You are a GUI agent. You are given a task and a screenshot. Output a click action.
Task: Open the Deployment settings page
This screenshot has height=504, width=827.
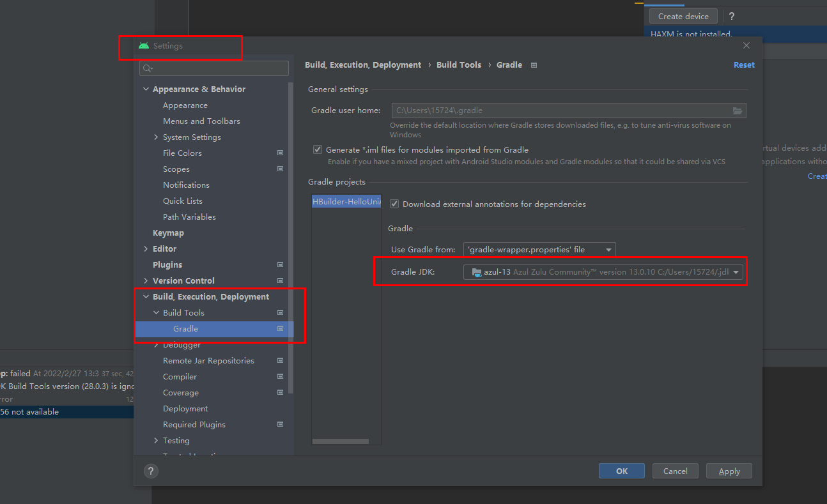(185, 409)
